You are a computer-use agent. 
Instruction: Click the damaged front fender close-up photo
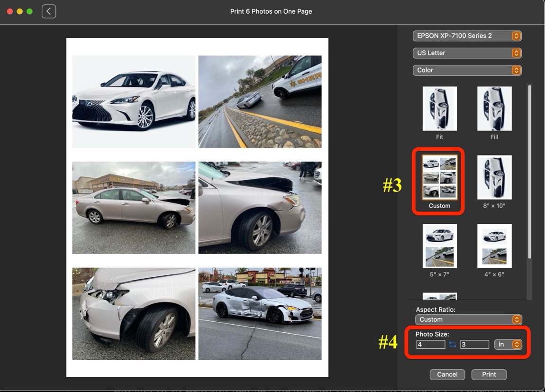coord(260,208)
